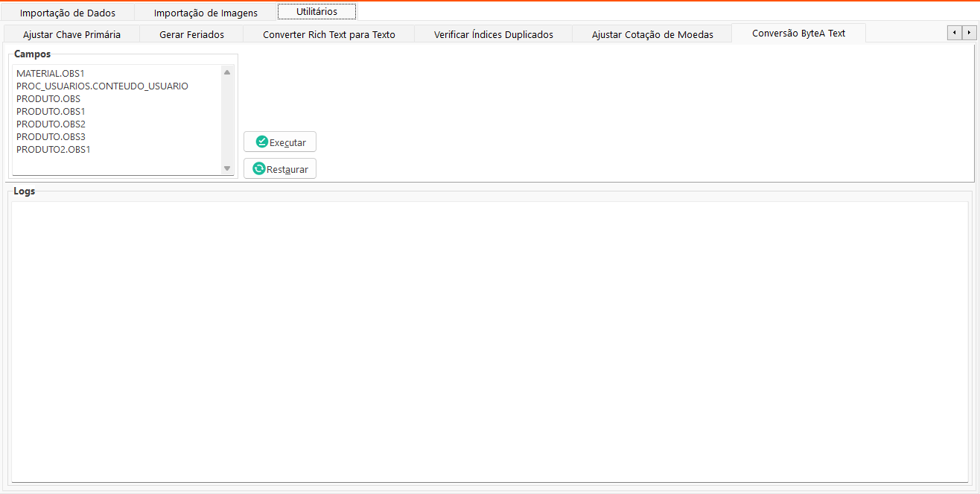This screenshot has height=494, width=980.
Task: Select MATERIAL.OBS1 in the Campos list
Action: tap(51, 74)
